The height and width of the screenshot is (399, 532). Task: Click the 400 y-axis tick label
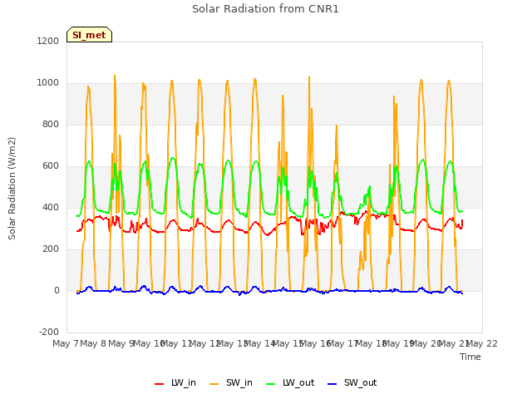tap(51, 207)
